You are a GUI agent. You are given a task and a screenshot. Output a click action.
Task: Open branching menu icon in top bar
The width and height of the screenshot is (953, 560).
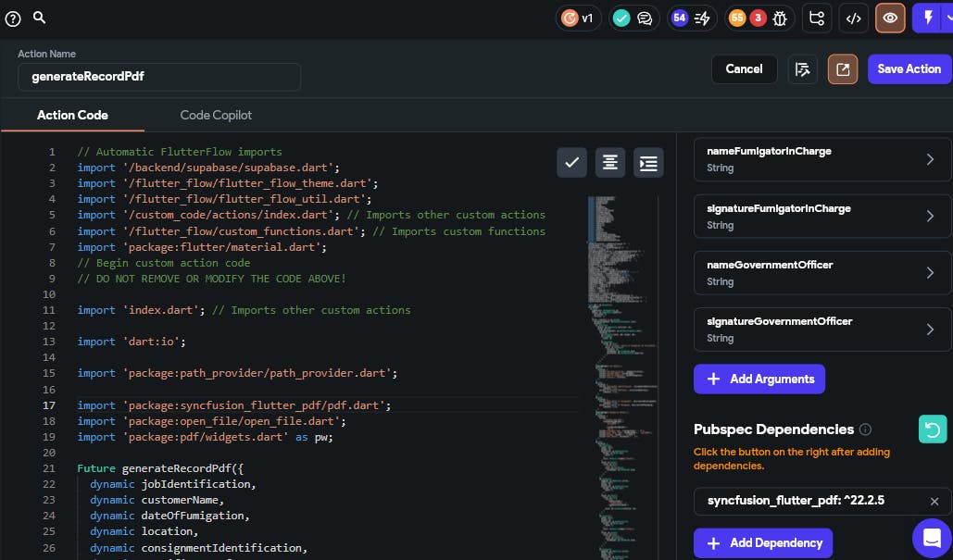pos(817,18)
